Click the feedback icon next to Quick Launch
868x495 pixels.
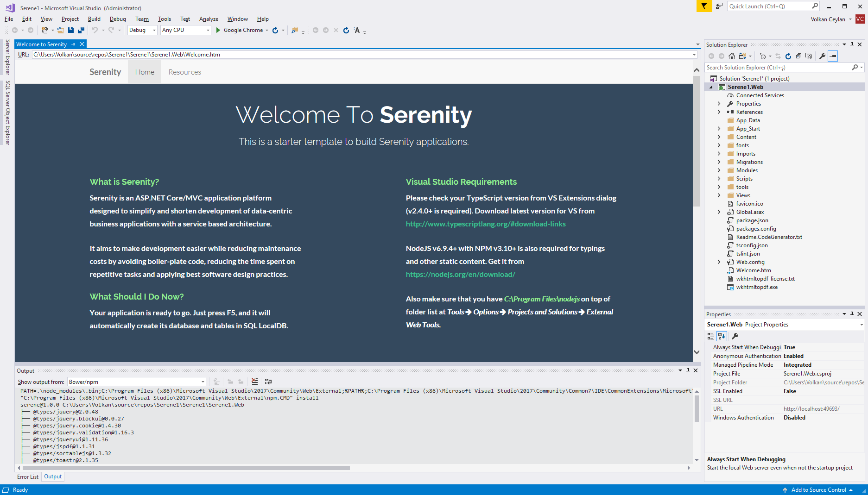[719, 6]
